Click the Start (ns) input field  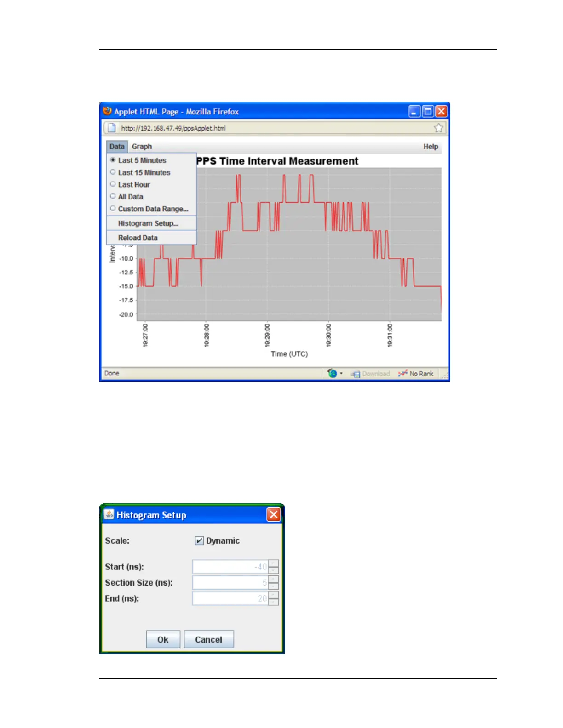click(230, 567)
